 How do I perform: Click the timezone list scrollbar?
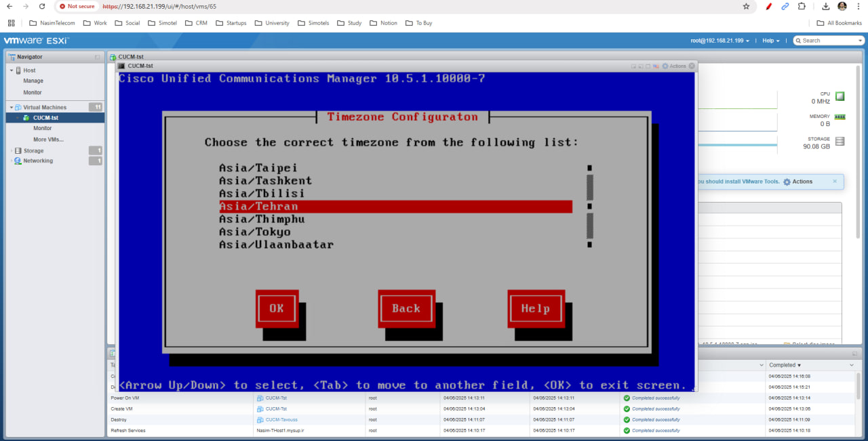(x=590, y=206)
